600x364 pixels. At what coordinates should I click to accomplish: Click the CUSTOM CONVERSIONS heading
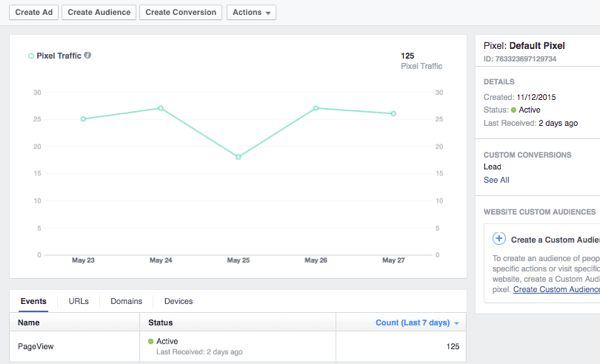(527, 155)
